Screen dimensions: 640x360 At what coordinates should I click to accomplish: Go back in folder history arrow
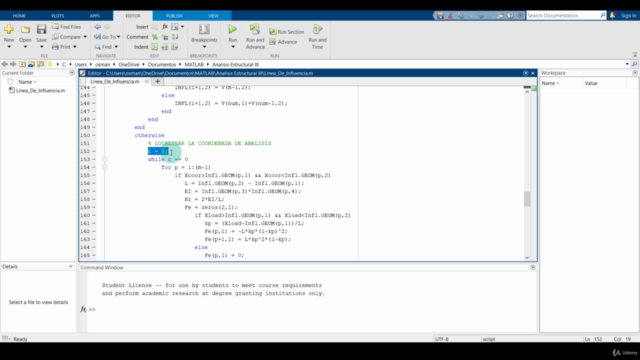(4, 64)
